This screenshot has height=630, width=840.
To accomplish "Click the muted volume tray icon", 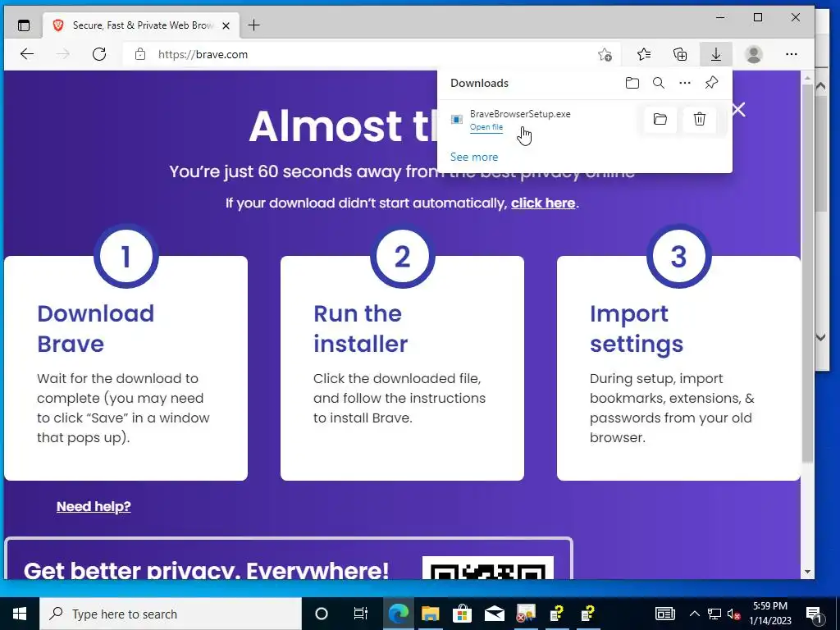I will pos(734,614).
